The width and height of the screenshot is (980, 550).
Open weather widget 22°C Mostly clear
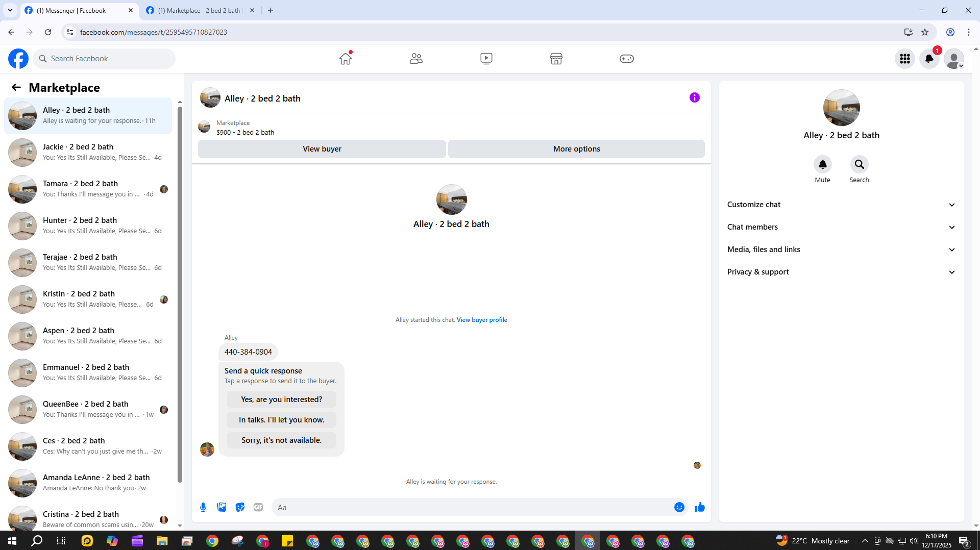coord(813,541)
